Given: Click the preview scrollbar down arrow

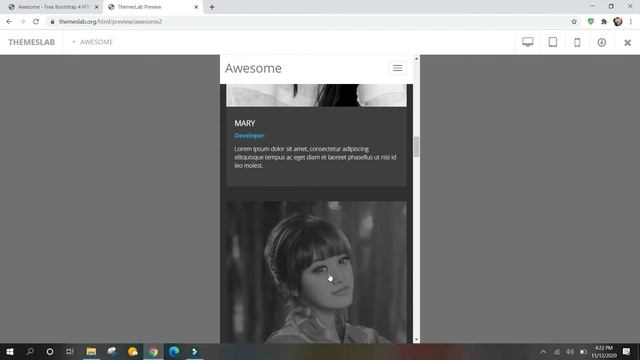Looking at the screenshot, I should [x=416, y=339].
